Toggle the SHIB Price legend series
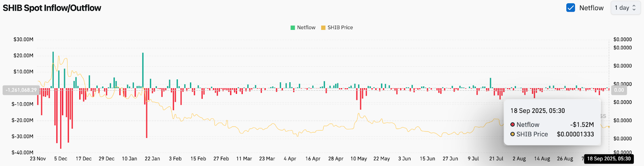 point(337,27)
